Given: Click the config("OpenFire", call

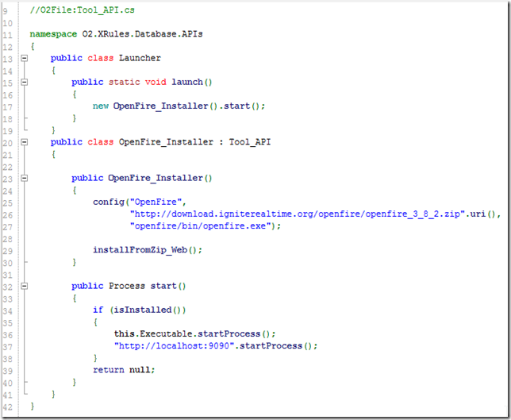Looking at the screenshot, I should coord(140,202).
